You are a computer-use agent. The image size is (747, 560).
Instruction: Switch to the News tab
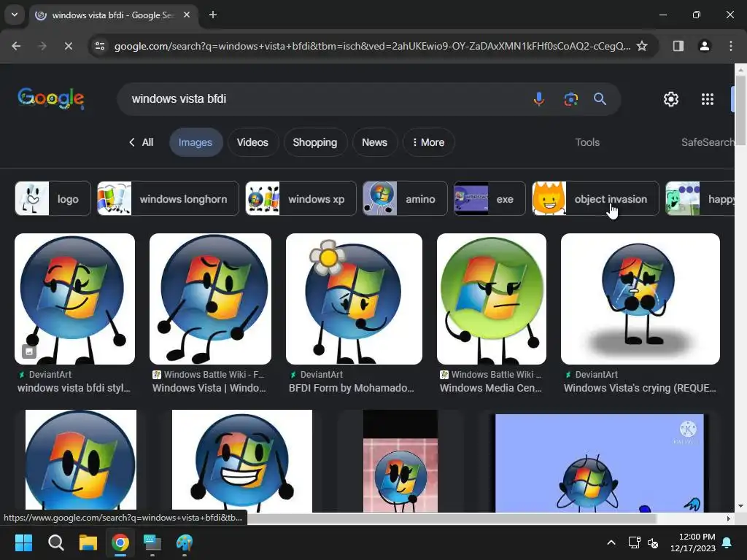click(x=374, y=142)
